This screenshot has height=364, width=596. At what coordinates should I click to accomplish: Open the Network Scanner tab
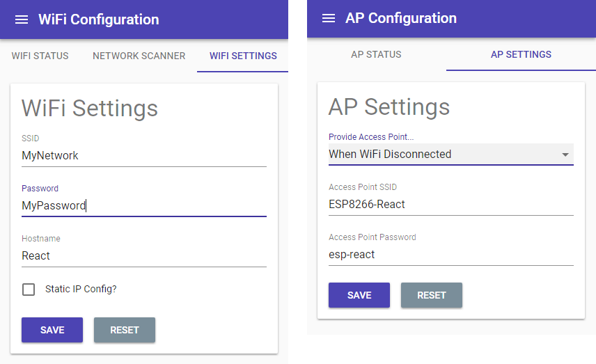139,56
